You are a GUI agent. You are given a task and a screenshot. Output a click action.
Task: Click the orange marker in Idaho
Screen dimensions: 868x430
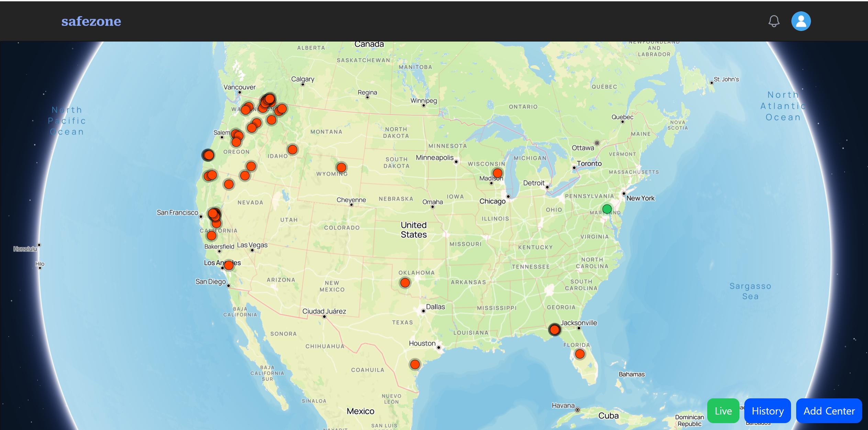click(x=292, y=150)
